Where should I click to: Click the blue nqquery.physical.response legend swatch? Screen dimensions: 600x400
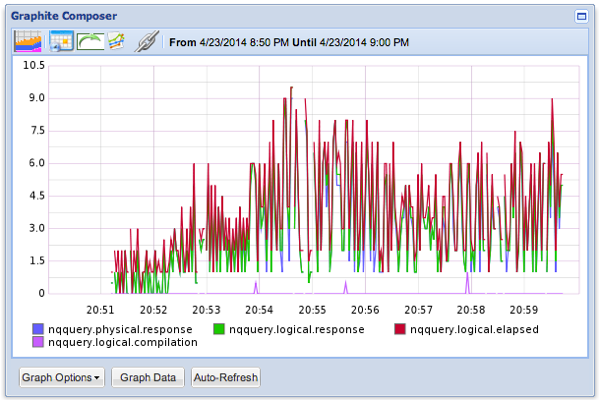39,329
